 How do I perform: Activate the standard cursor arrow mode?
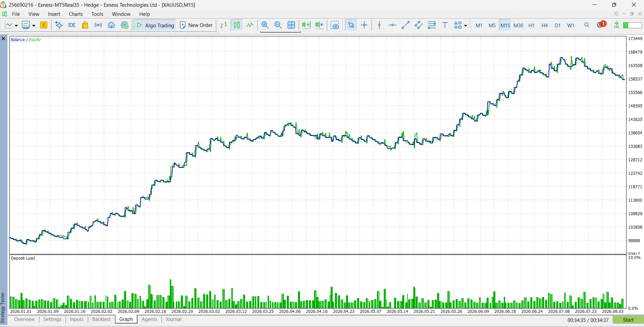click(351, 25)
